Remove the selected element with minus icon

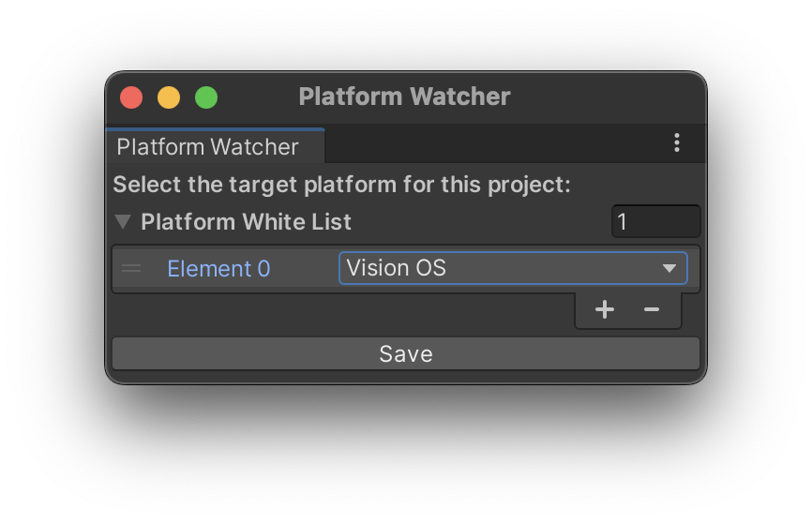652,310
